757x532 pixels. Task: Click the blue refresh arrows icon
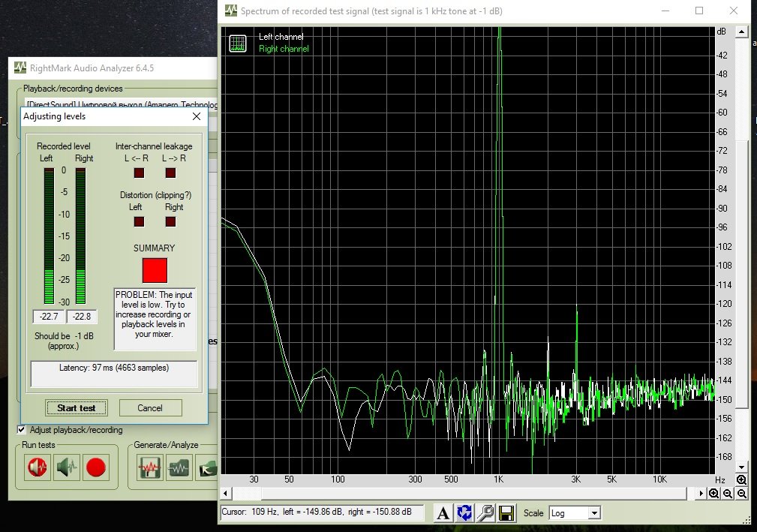click(x=464, y=513)
